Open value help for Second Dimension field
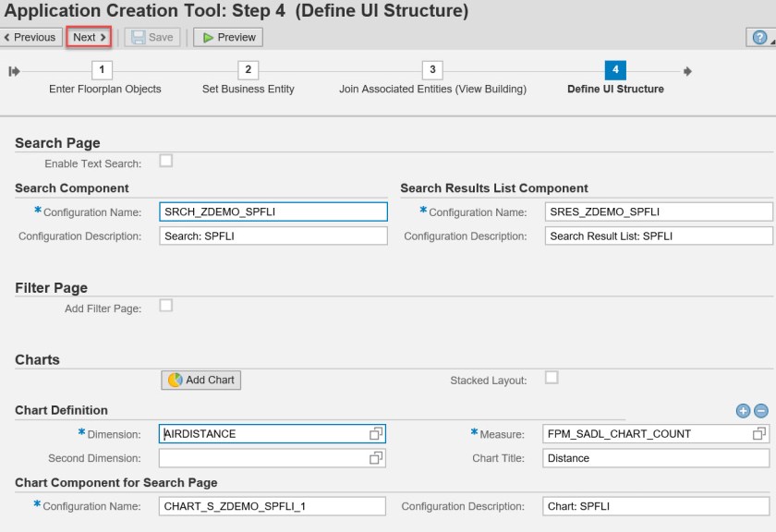This screenshot has height=532, width=776. (x=376, y=457)
